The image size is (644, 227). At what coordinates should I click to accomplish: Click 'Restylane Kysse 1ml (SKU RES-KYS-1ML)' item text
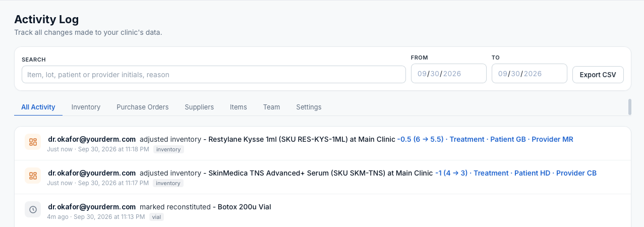click(x=278, y=139)
